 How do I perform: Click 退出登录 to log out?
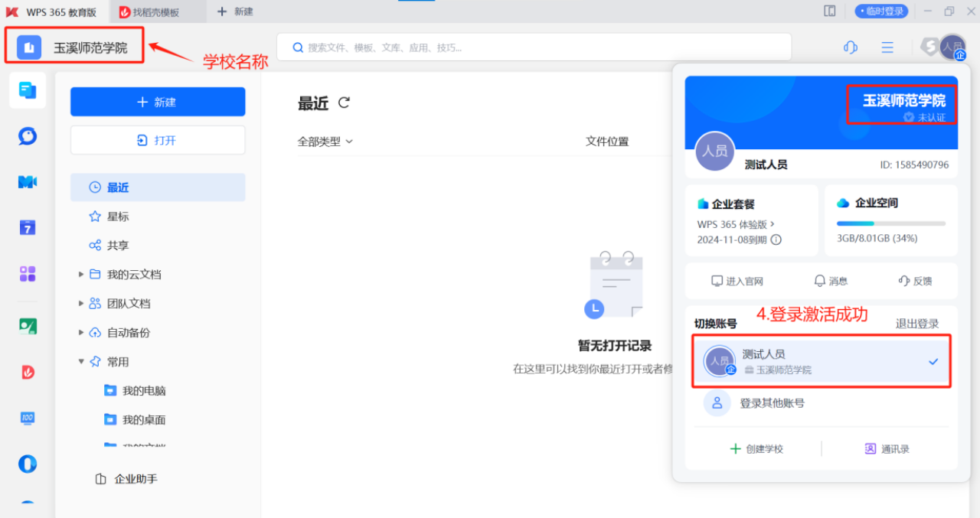pos(916,324)
